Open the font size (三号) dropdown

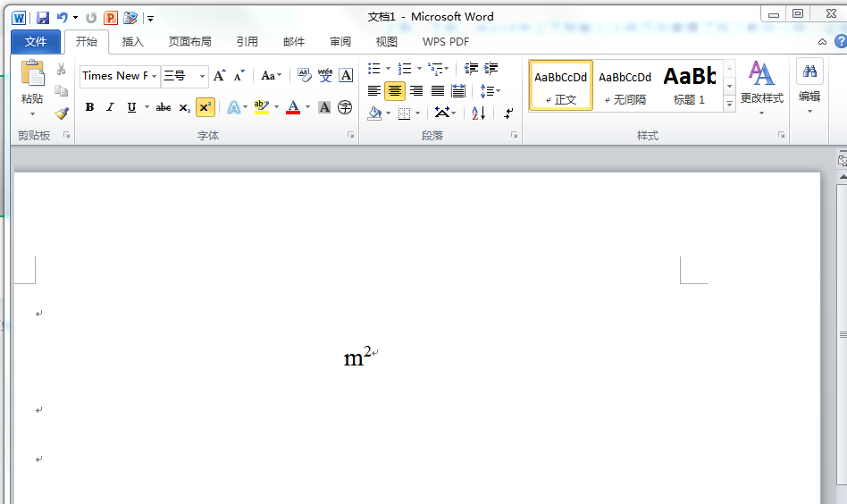(x=202, y=76)
